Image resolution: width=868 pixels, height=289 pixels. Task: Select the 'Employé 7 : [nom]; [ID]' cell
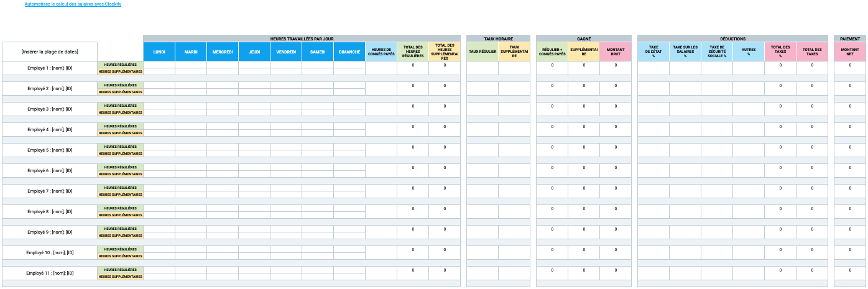point(50,191)
